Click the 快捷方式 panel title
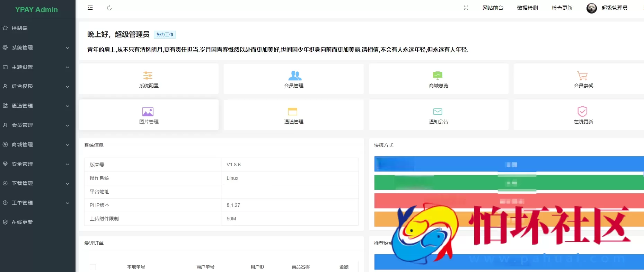The width and height of the screenshot is (644, 272). click(x=383, y=145)
